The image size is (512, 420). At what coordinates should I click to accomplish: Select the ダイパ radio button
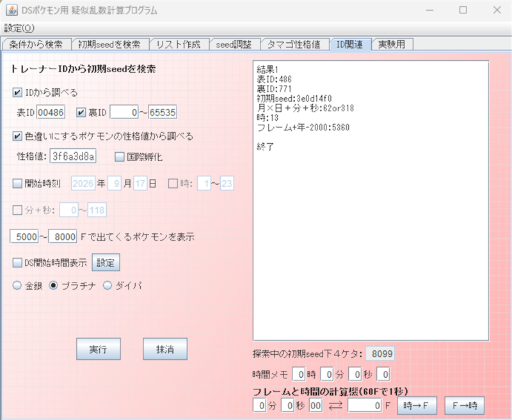(x=107, y=286)
